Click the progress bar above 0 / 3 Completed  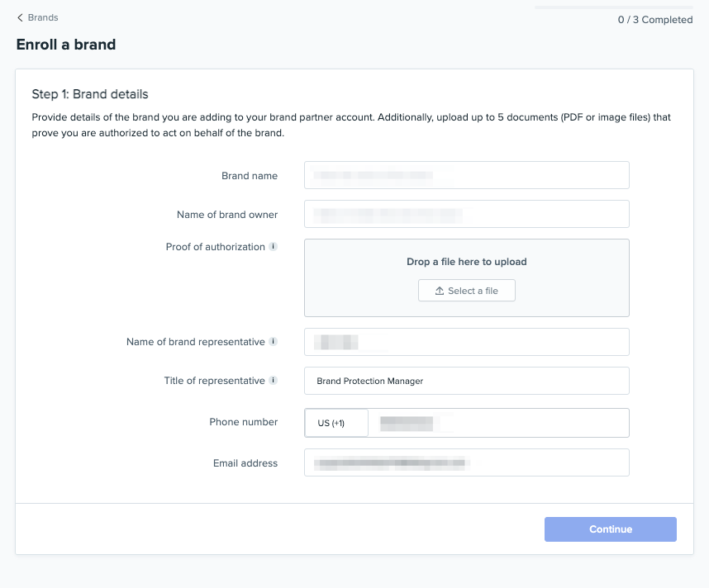(x=613, y=7)
